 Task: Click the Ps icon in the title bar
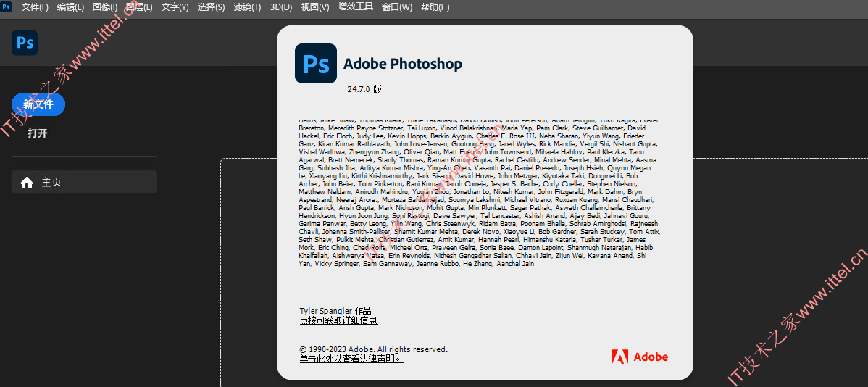(x=7, y=7)
